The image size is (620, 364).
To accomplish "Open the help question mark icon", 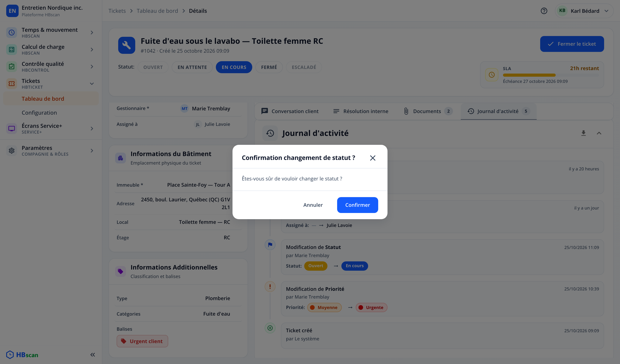I will click(x=544, y=11).
